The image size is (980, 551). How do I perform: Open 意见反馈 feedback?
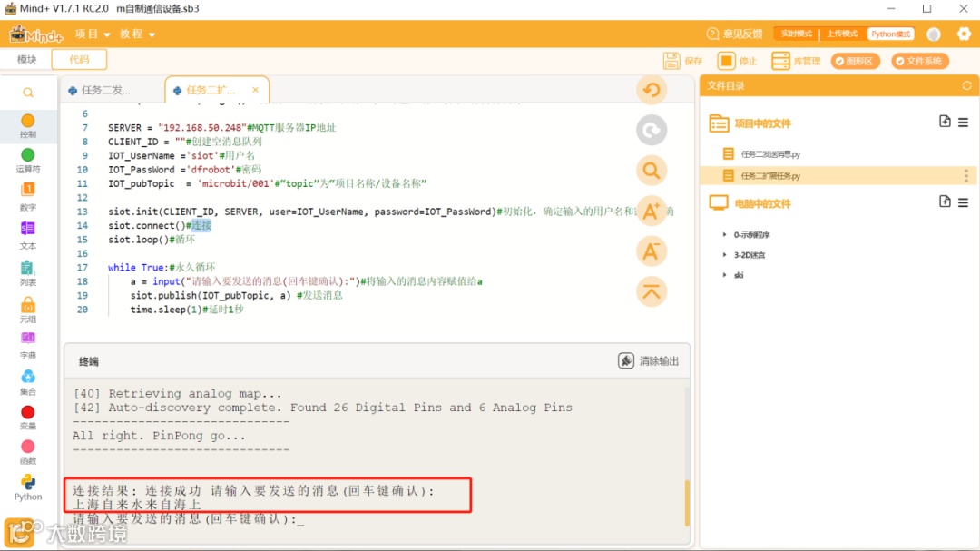click(734, 34)
